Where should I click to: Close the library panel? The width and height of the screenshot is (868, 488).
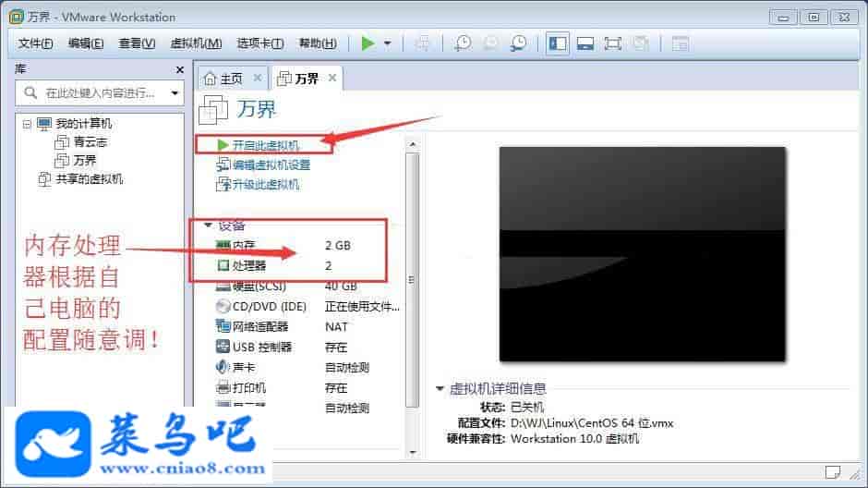click(x=180, y=70)
